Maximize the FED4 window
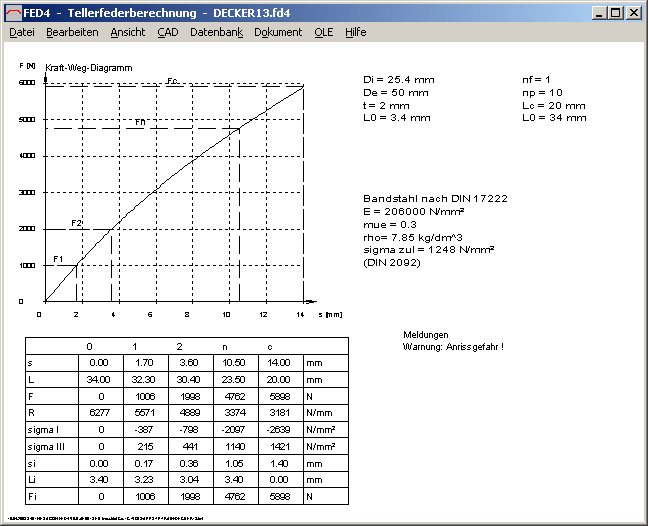 tap(614, 13)
